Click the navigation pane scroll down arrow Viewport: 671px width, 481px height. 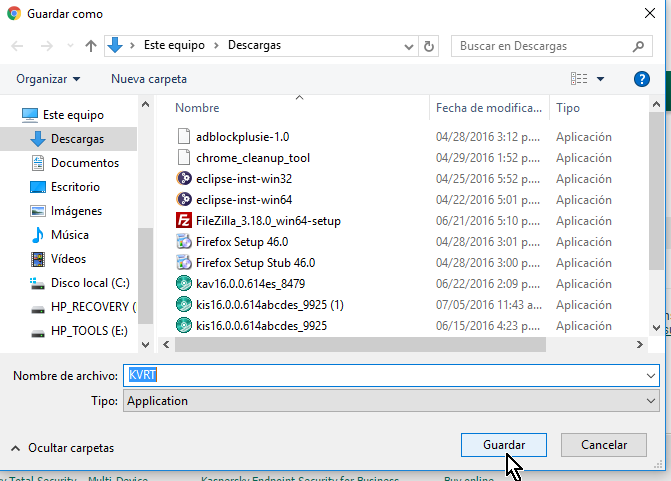pyautogui.click(x=145, y=344)
